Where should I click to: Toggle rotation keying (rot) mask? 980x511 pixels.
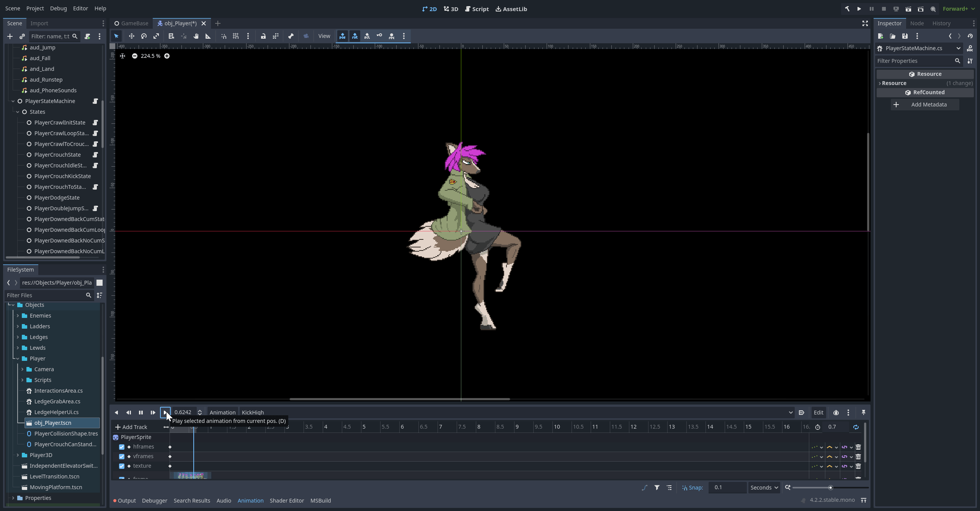point(355,36)
